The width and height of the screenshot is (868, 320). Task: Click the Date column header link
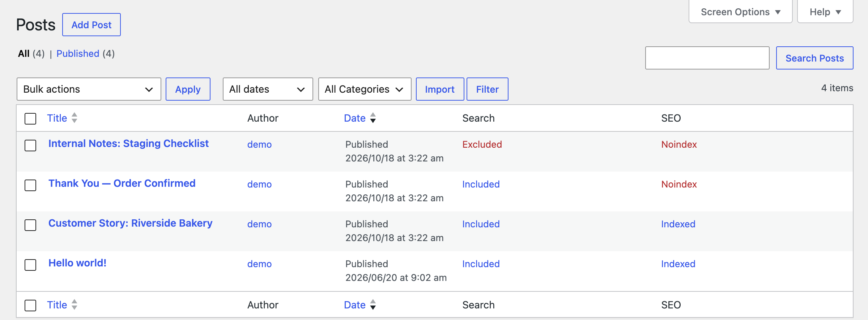[x=355, y=118]
